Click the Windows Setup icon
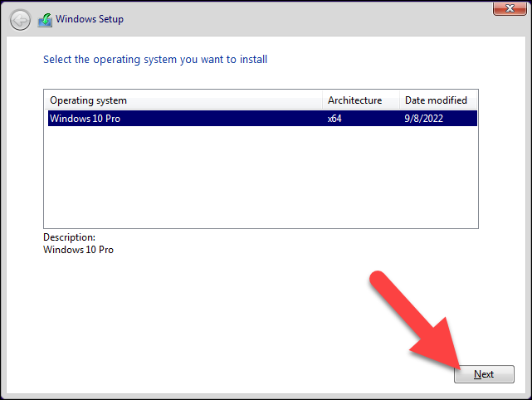The image size is (532, 400). click(x=45, y=20)
